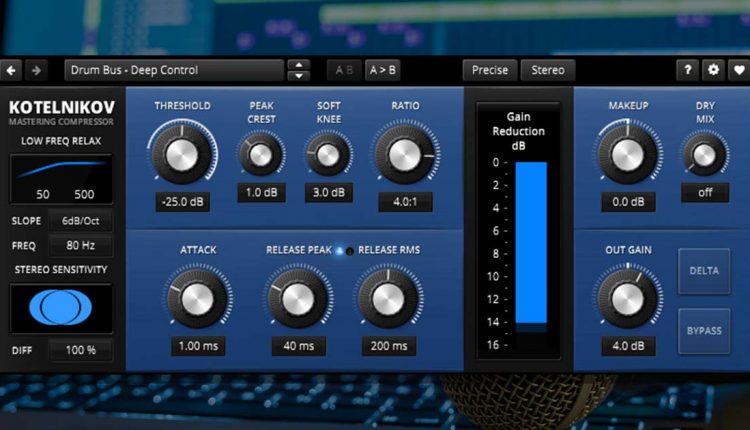Select the 40 ms release peak value field
Viewport: 750px width, 430px height.
(298, 346)
